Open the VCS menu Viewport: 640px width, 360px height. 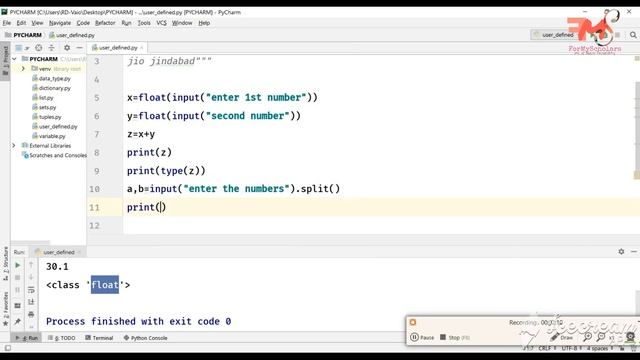click(161, 23)
